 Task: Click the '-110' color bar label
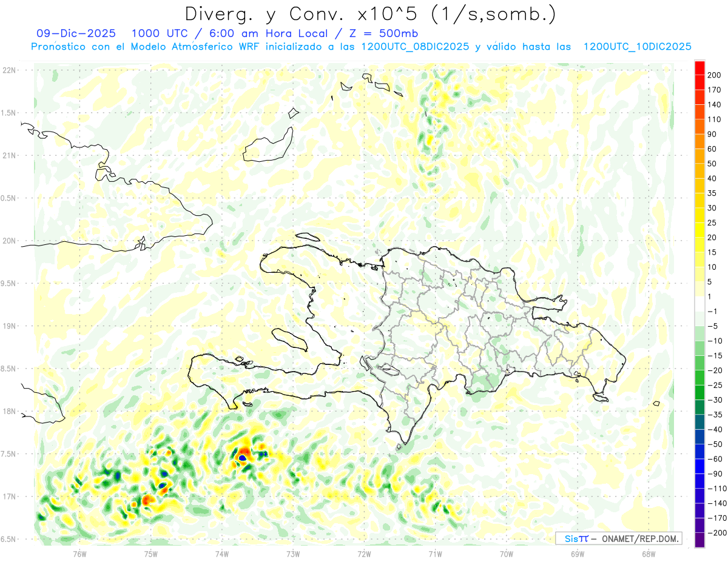(x=716, y=489)
